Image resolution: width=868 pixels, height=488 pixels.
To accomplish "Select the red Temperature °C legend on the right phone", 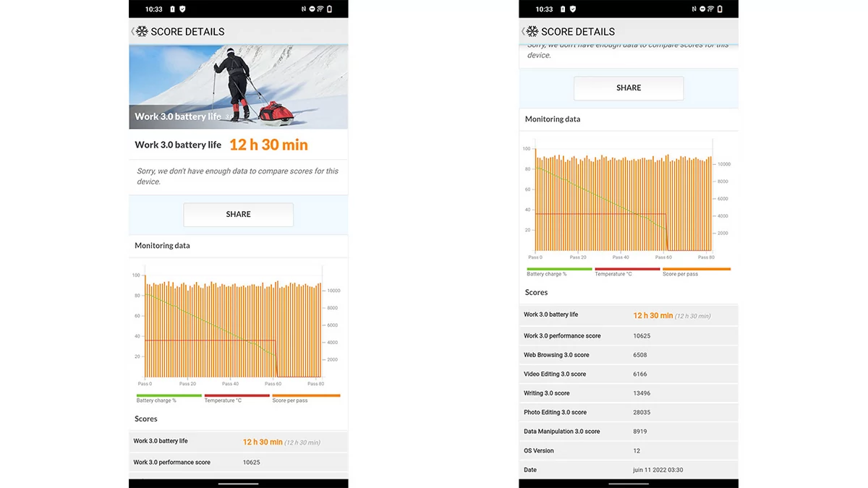I will 627,272.
